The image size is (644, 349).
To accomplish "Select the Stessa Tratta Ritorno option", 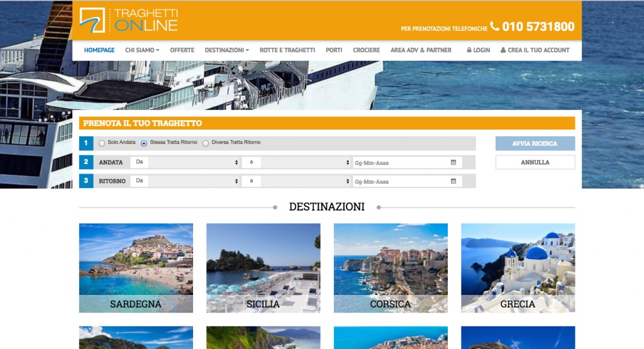I will [x=144, y=143].
